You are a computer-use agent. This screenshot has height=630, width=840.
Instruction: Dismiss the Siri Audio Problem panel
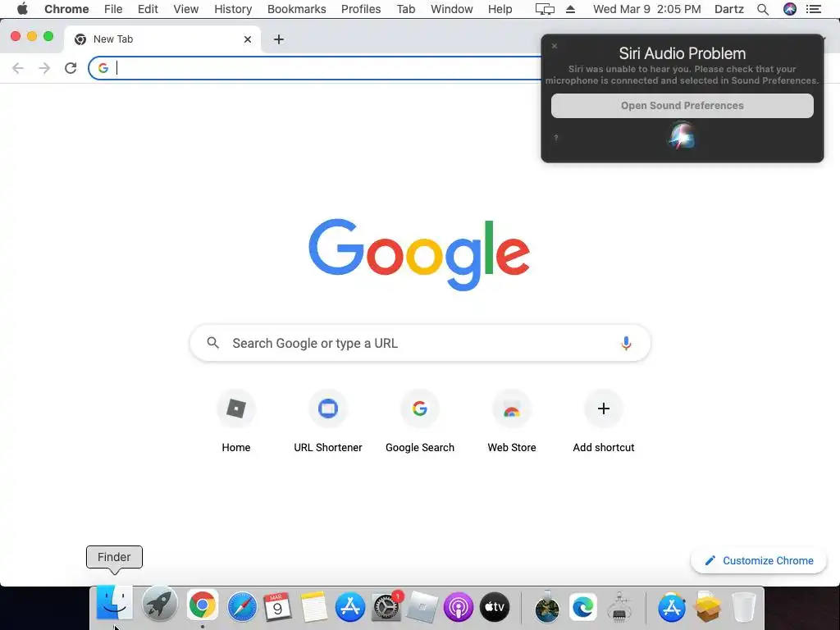[x=555, y=46]
